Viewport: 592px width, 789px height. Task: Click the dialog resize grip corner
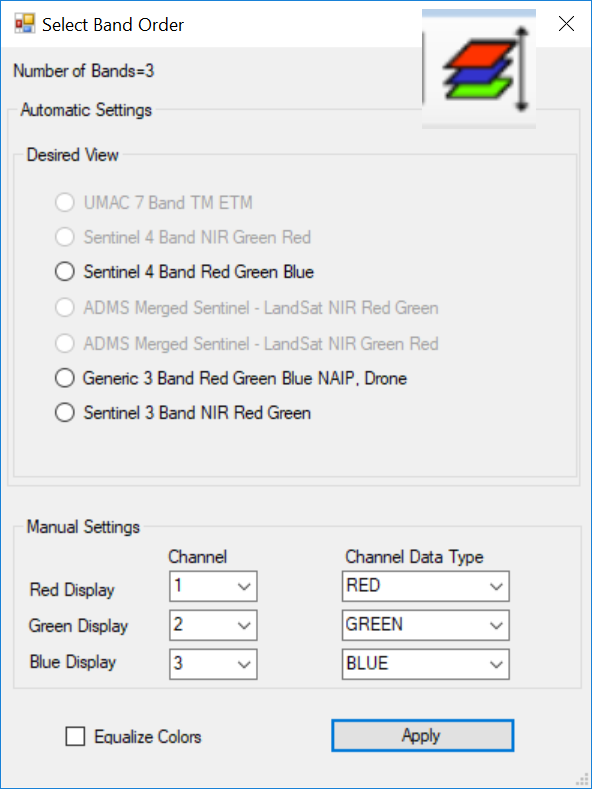tap(581, 778)
